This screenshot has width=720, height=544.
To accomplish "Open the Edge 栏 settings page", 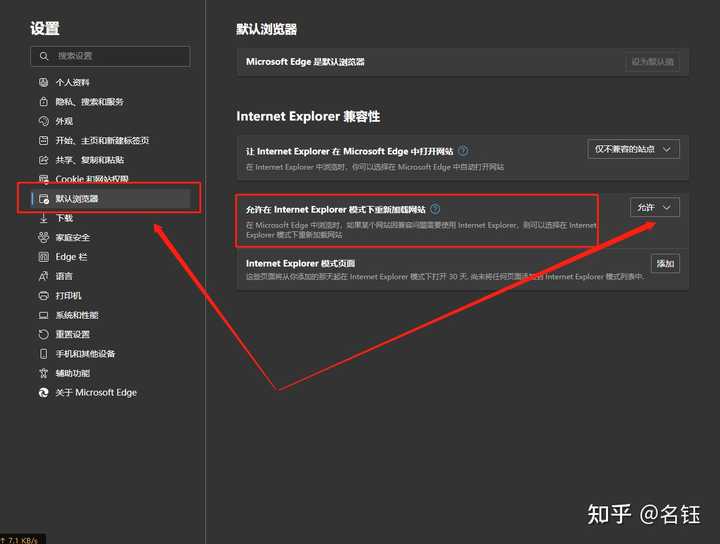I will tap(71, 257).
